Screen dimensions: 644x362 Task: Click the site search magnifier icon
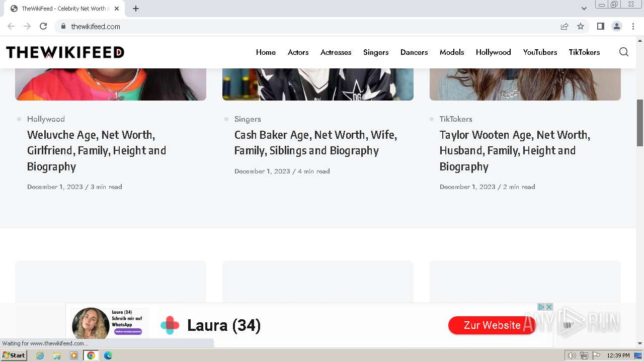pos(624,52)
